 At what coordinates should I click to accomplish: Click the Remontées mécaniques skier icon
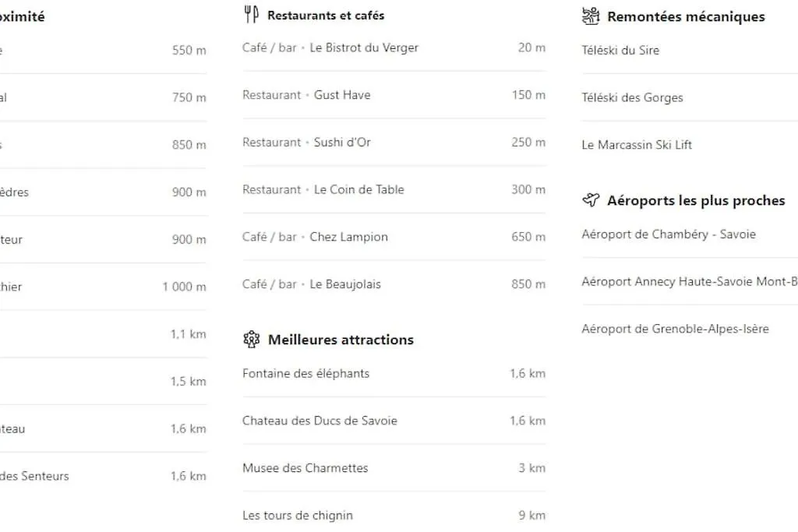point(591,16)
